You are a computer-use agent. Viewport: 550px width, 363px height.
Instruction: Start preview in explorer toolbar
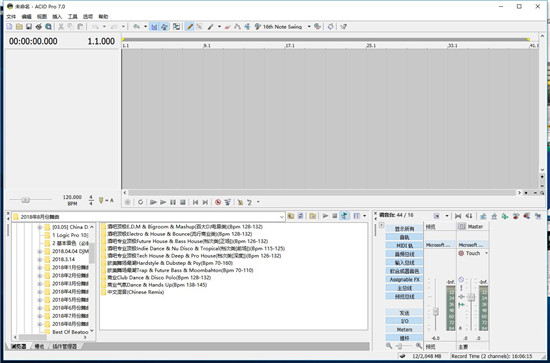326,216
